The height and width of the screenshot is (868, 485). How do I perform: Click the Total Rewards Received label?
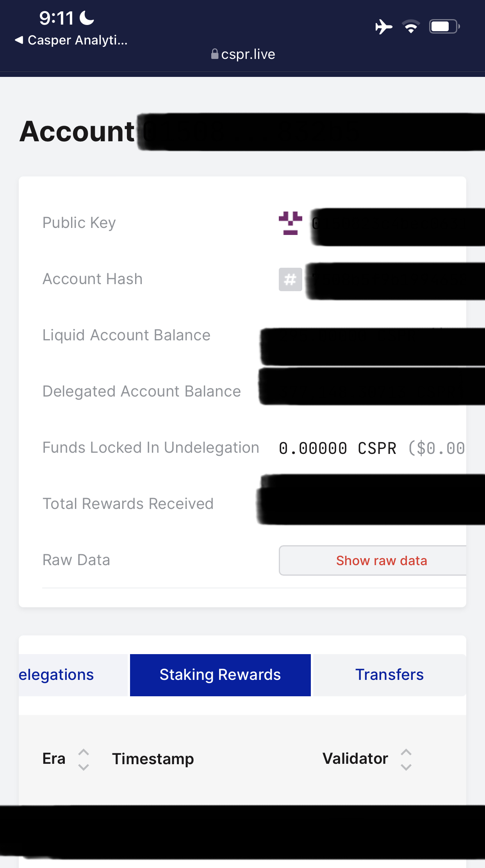128,504
